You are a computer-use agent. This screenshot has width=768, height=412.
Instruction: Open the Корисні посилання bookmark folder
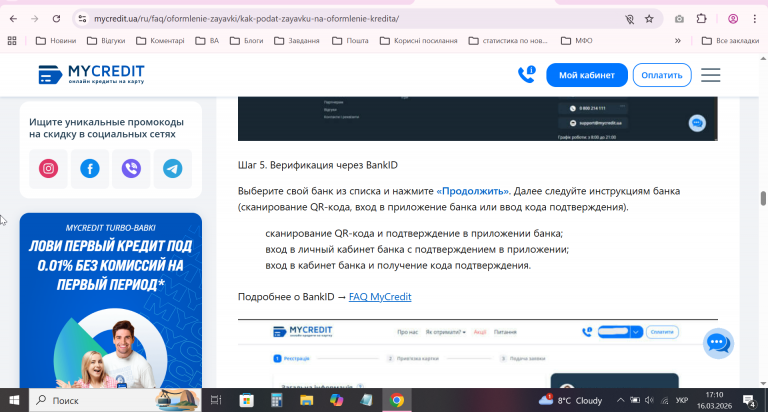(x=419, y=41)
